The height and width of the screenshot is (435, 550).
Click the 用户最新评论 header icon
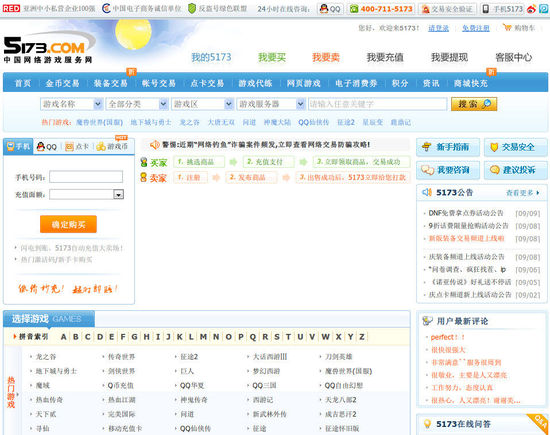427,321
